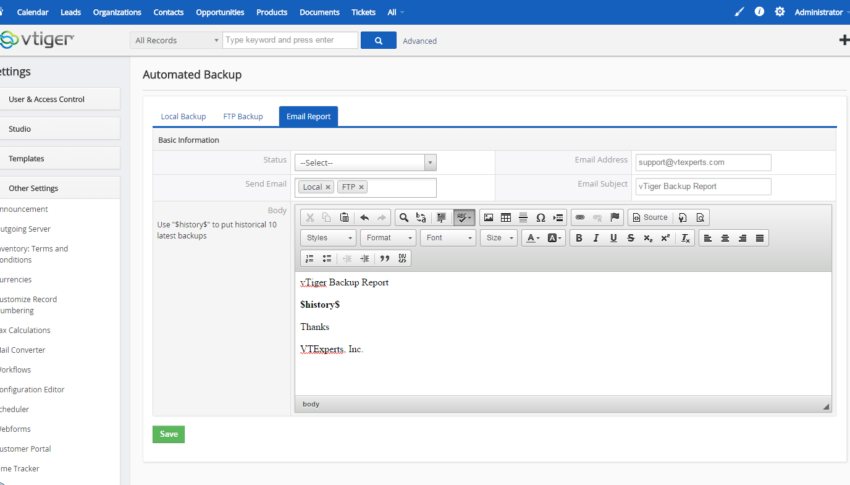This screenshot has width=850, height=485.
Task: Select the Email Report tab
Action: coord(308,117)
